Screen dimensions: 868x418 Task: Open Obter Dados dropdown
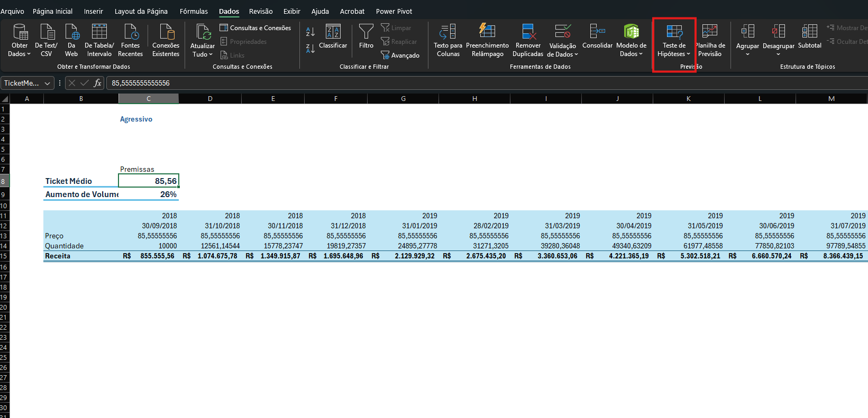pos(20,40)
